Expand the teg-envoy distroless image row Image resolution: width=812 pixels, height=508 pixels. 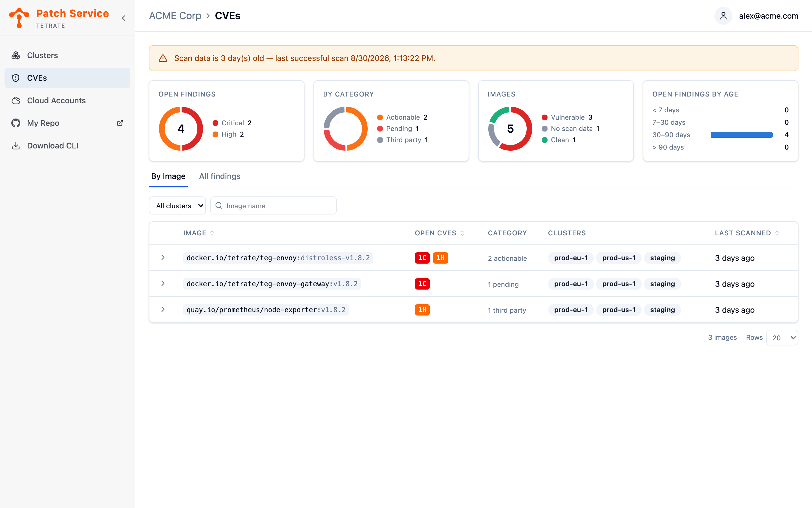[163, 258]
